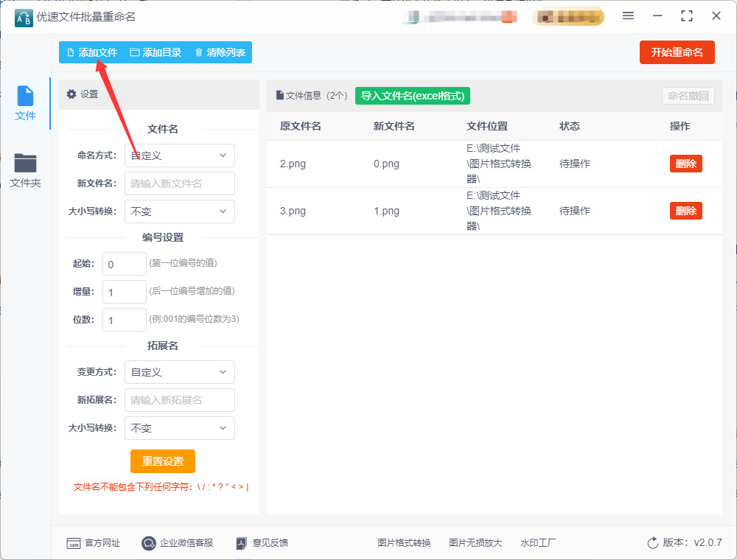
Task: Focus the 新文件名 input field
Action: pos(180,183)
